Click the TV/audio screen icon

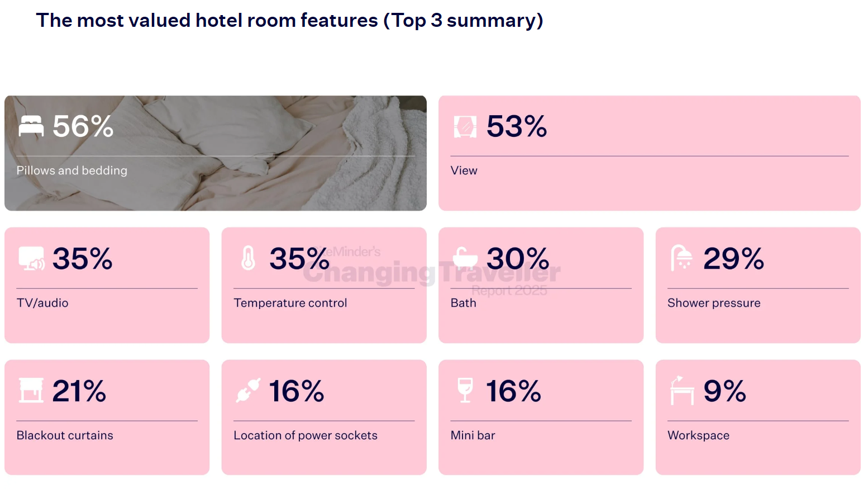pos(31,258)
